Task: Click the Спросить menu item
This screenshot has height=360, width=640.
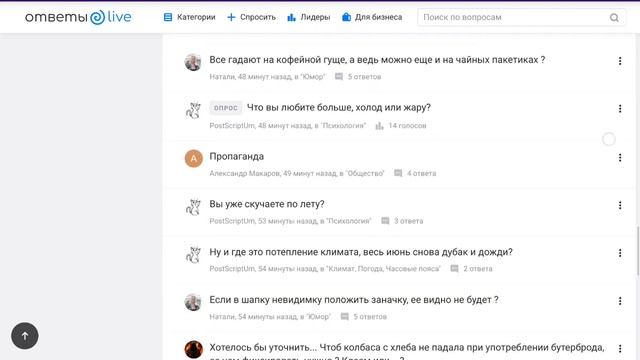Action: [251, 17]
